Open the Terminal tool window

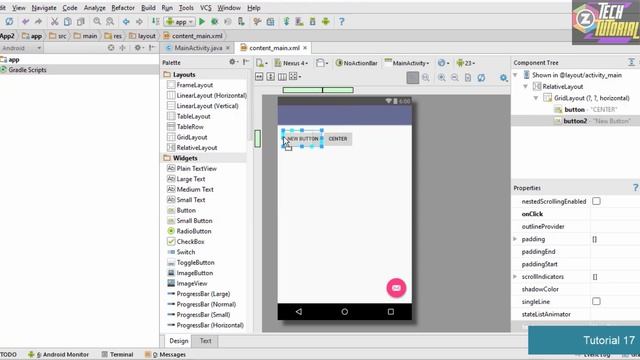click(x=118, y=354)
